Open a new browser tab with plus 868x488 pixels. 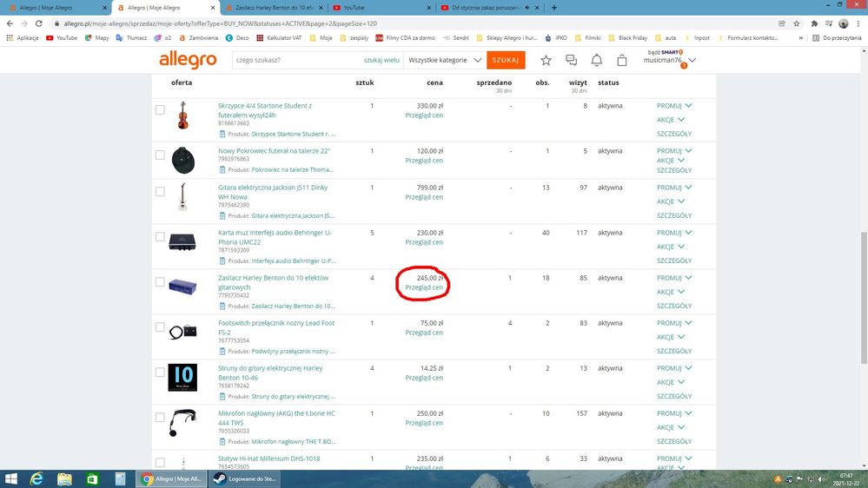[x=554, y=8]
